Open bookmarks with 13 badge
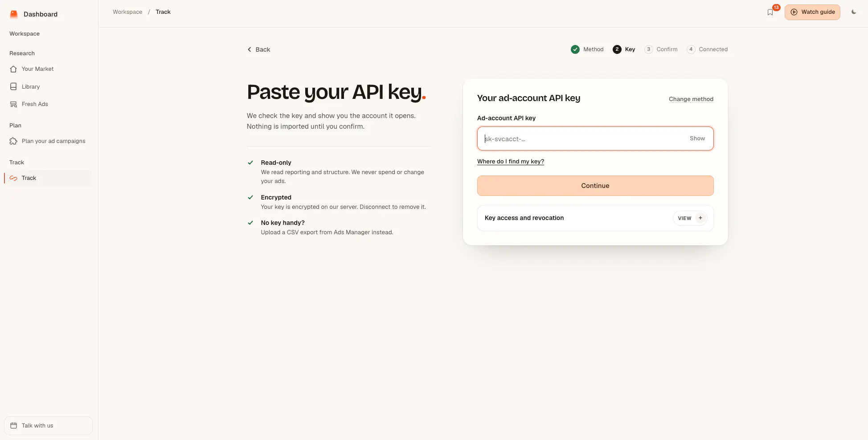The height and width of the screenshot is (440, 868). (770, 12)
